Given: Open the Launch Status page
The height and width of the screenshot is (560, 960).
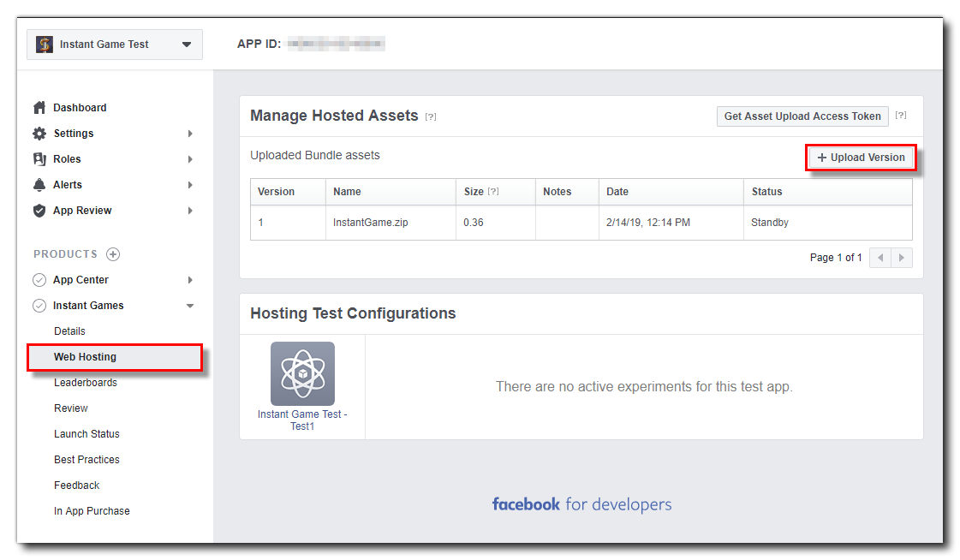Looking at the screenshot, I should tap(86, 434).
